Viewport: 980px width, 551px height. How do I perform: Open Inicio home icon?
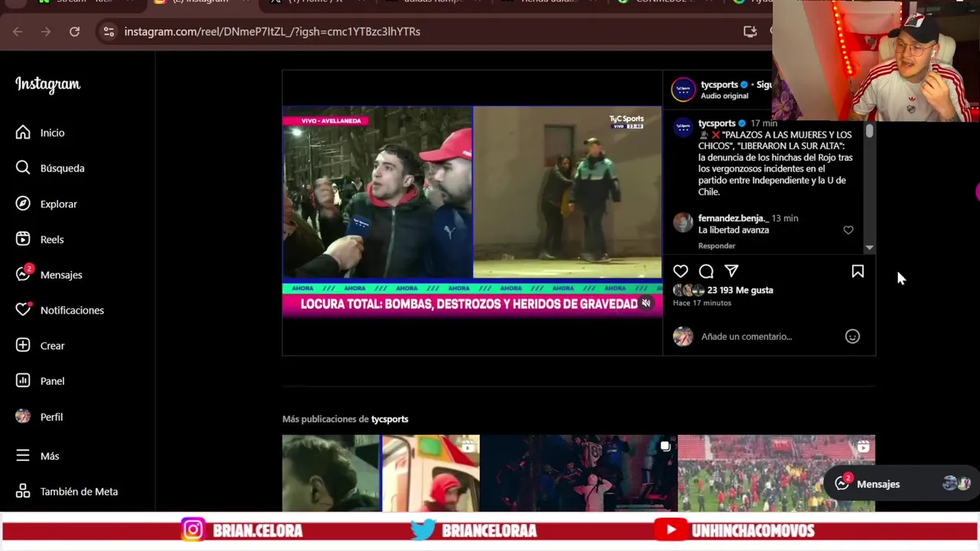pyautogui.click(x=23, y=132)
